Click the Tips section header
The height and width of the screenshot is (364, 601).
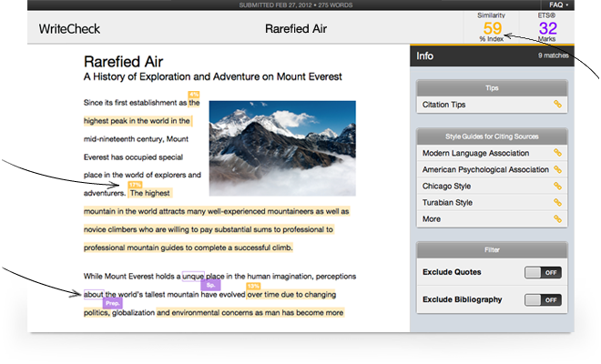(492, 88)
